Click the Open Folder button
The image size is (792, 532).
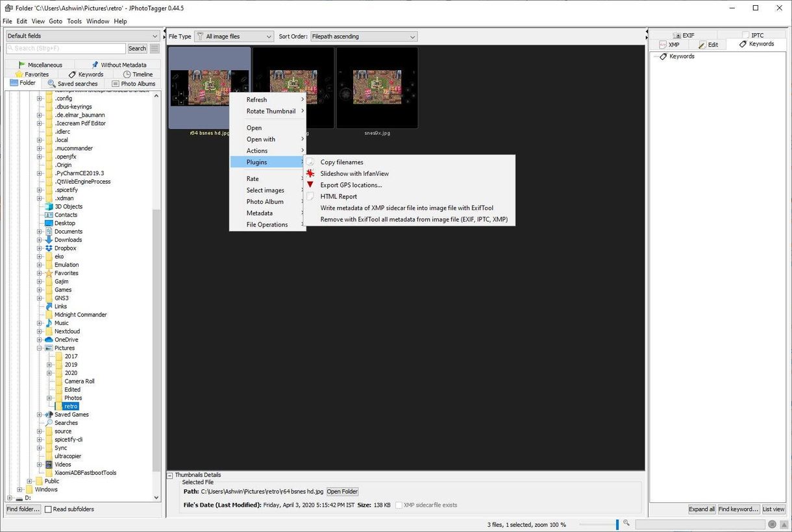[x=342, y=492]
